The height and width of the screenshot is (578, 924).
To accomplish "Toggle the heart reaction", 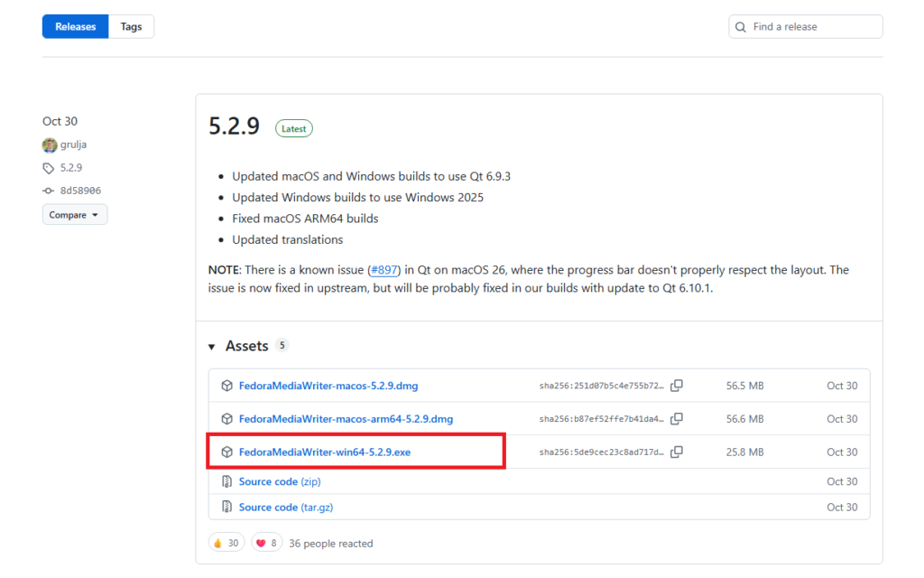I will (267, 543).
